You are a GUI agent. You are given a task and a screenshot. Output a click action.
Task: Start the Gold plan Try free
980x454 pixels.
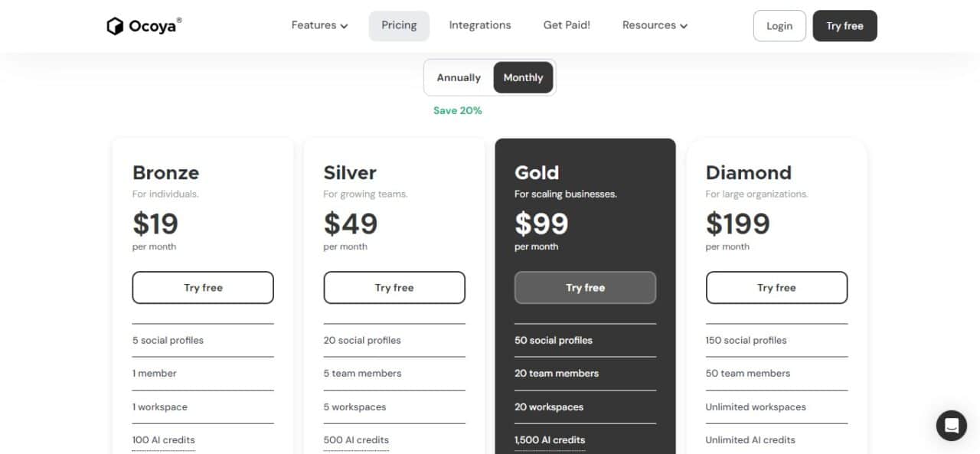pyautogui.click(x=586, y=288)
